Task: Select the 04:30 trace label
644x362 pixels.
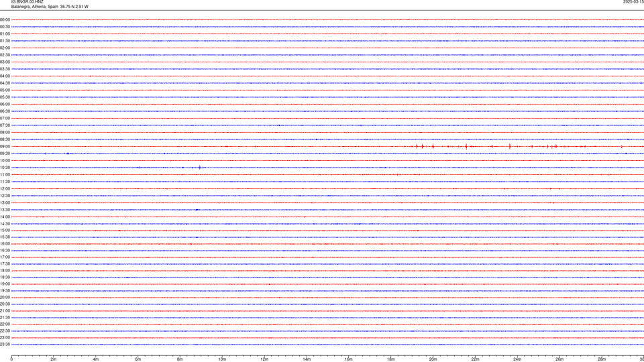Action: click(x=5, y=83)
